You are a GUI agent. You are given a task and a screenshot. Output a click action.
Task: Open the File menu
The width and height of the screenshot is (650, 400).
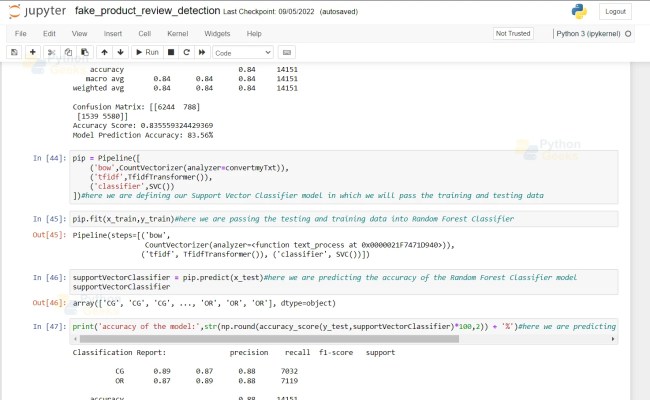click(20, 34)
